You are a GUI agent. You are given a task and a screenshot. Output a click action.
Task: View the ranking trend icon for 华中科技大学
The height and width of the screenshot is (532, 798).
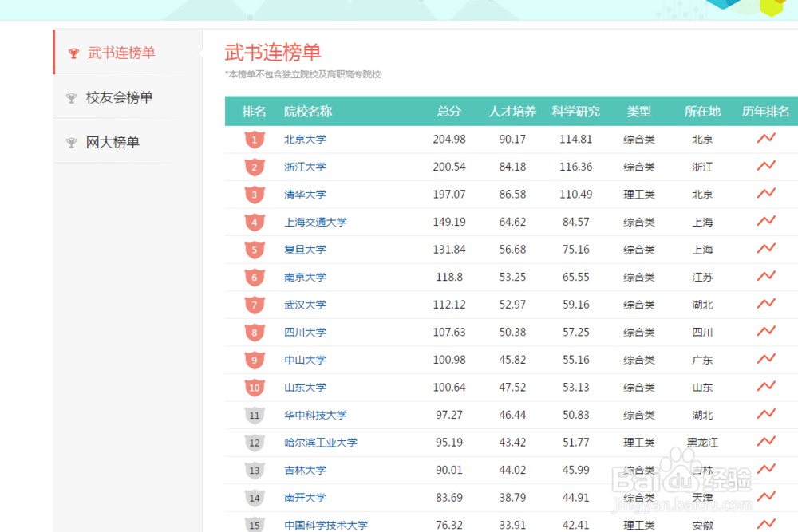(766, 413)
